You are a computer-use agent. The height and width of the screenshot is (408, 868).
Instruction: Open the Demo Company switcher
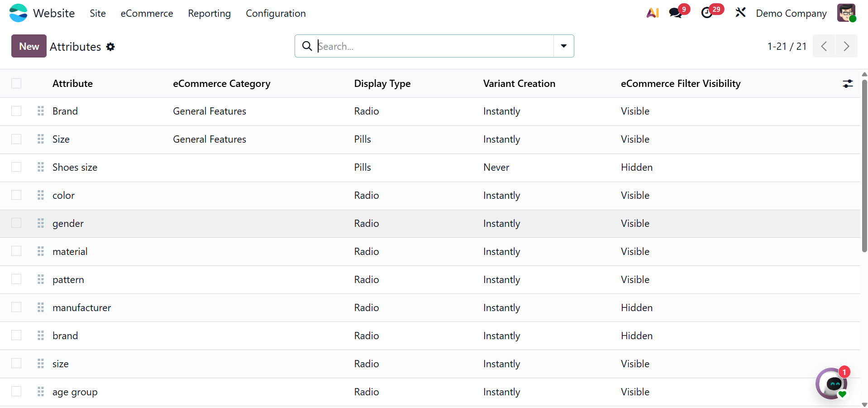coord(791,14)
